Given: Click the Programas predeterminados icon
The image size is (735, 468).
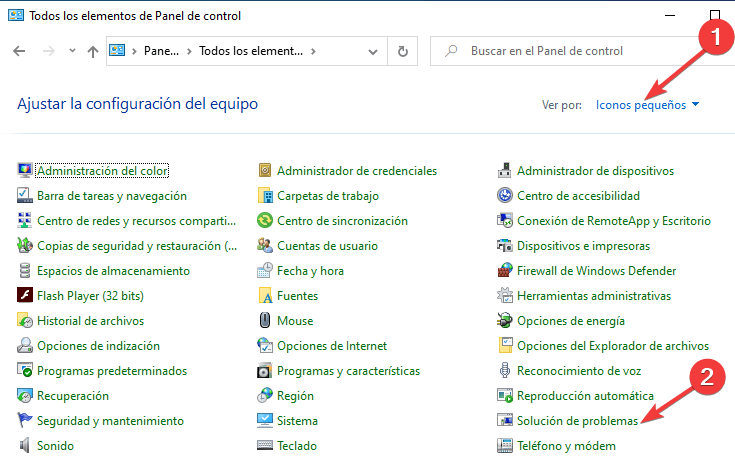Looking at the screenshot, I should pyautogui.click(x=25, y=370).
